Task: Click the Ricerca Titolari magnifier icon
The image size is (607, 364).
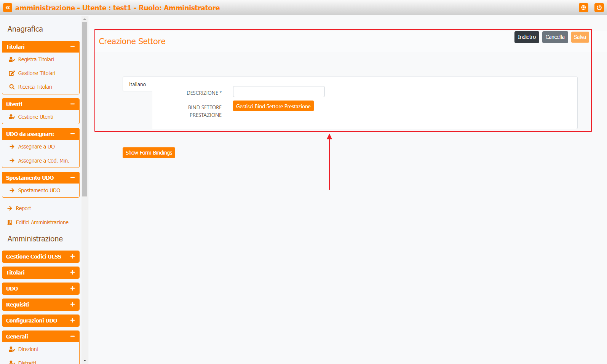Action: 12,87
